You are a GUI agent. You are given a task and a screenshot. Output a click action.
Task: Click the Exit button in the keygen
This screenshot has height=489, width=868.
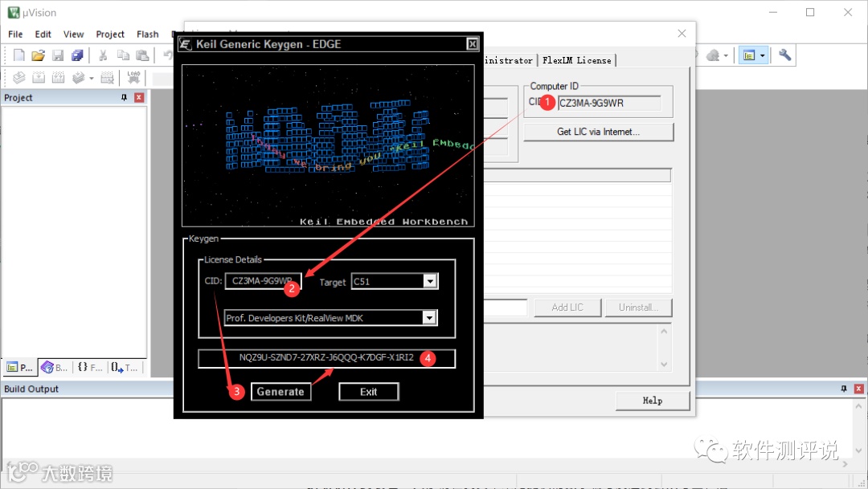pyautogui.click(x=369, y=392)
